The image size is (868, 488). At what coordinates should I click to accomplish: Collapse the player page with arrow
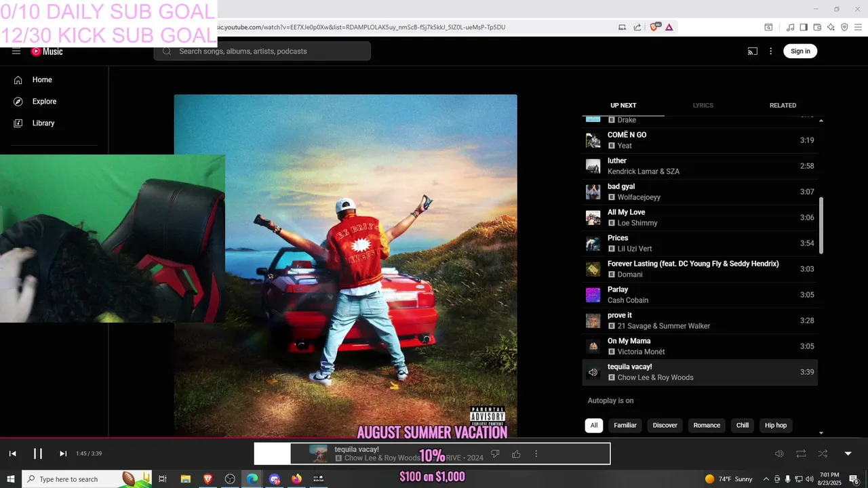click(x=848, y=453)
